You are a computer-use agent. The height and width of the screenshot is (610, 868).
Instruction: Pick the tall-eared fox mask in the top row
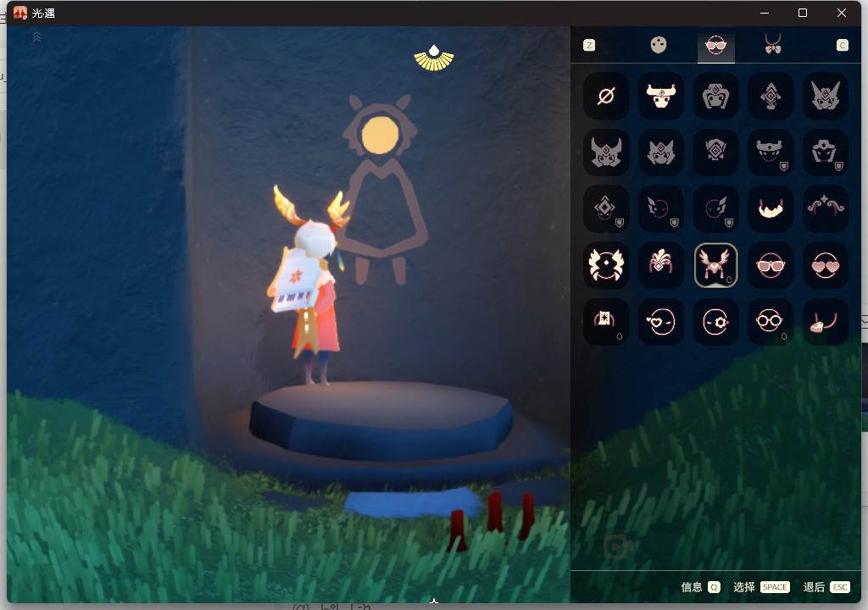[826, 97]
